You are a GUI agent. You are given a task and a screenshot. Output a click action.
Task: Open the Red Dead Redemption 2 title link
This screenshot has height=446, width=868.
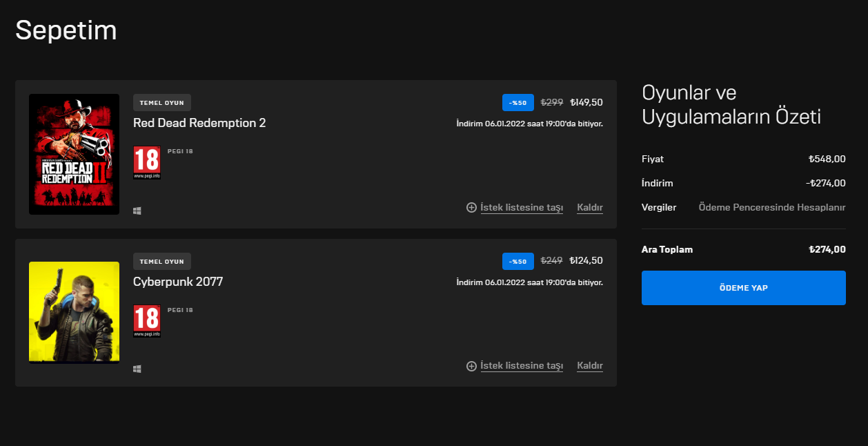pyautogui.click(x=199, y=123)
